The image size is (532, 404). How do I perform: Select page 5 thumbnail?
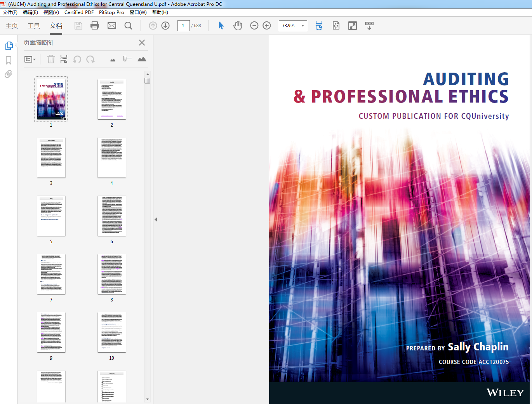51,216
